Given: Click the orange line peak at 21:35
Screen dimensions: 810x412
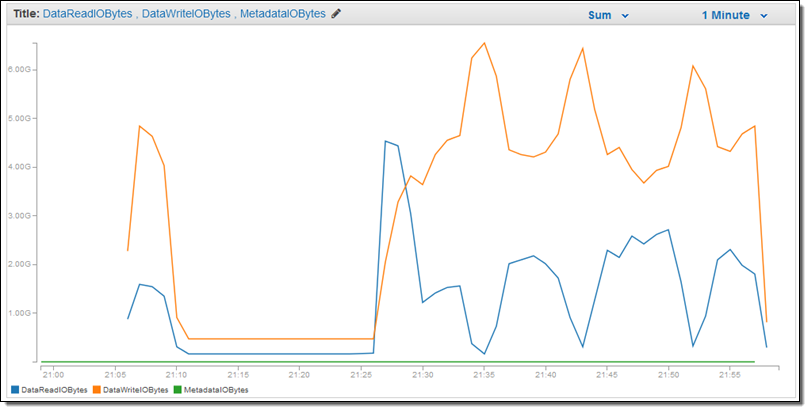Looking at the screenshot, I should tap(484, 43).
